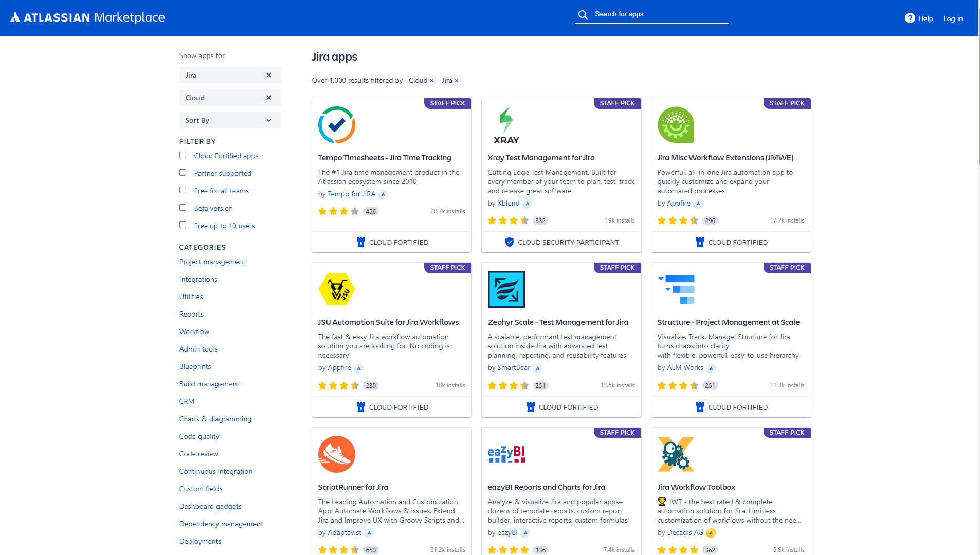Click partner badge next to ALM Works

(x=711, y=368)
